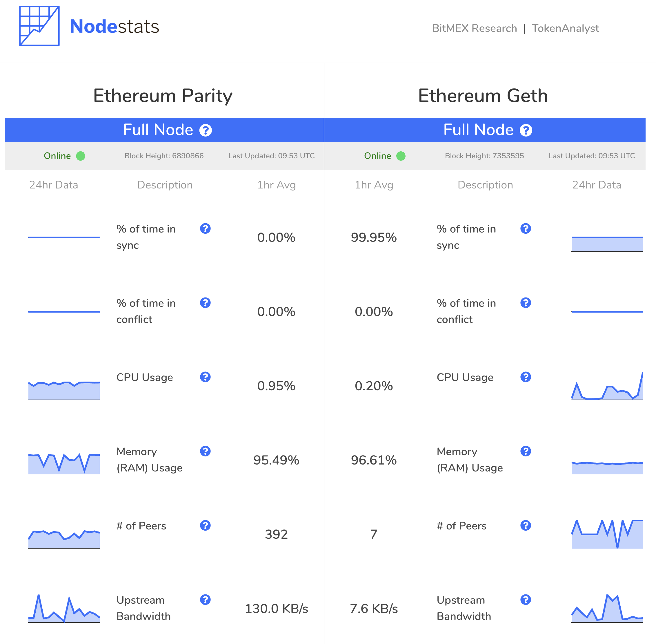The width and height of the screenshot is (656, 644).
Task: Click Geth 'Last Updated: 09:53 UTC' text
Action: pos(592,156)
